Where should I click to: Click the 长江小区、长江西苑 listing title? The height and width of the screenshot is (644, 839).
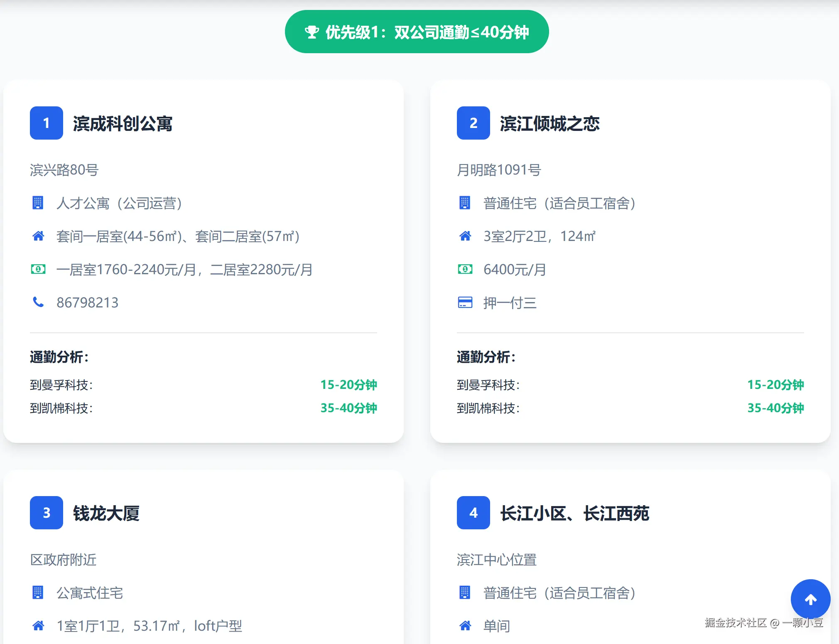pos(574,513)
